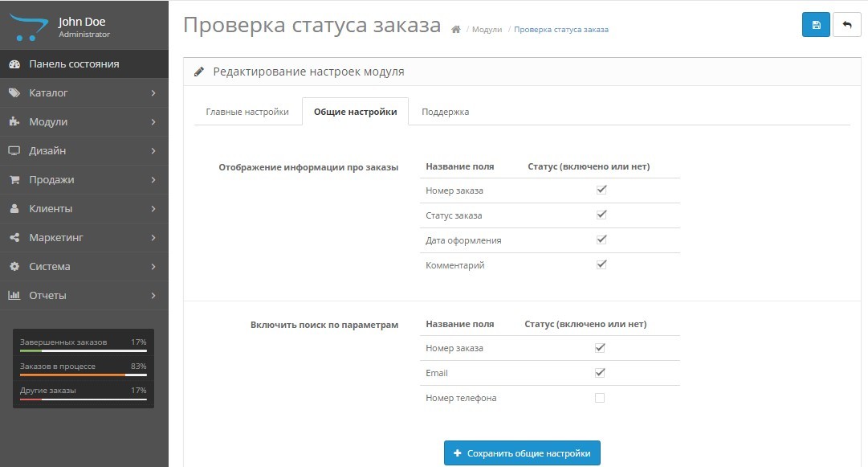This screenshot has height=467, width=868.
Task: Click the monitor icon beside Дизайн
Action: pyautogui.click(x=14, y=150)
